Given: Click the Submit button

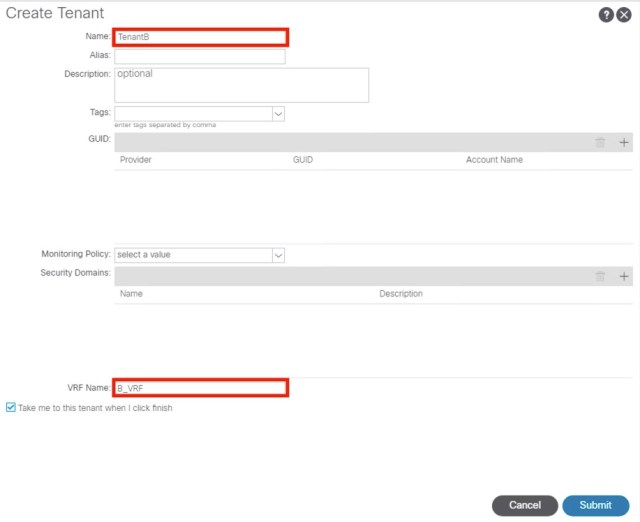Looking at the screenshot, I should 595,505.
